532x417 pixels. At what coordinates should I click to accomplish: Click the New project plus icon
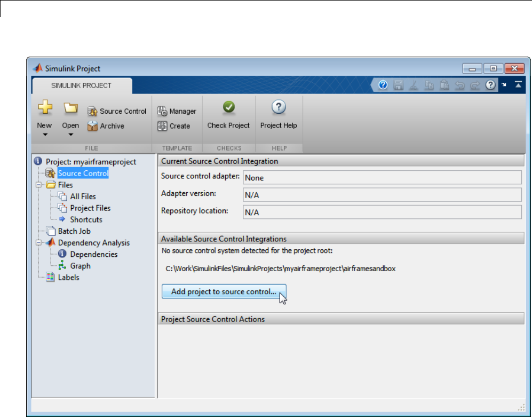(45, 107)
